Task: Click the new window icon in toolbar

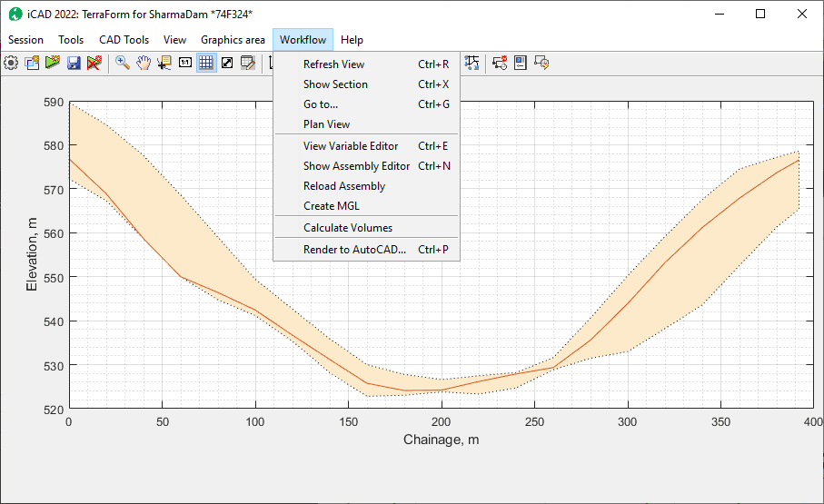Action: [x=32, y=63]
